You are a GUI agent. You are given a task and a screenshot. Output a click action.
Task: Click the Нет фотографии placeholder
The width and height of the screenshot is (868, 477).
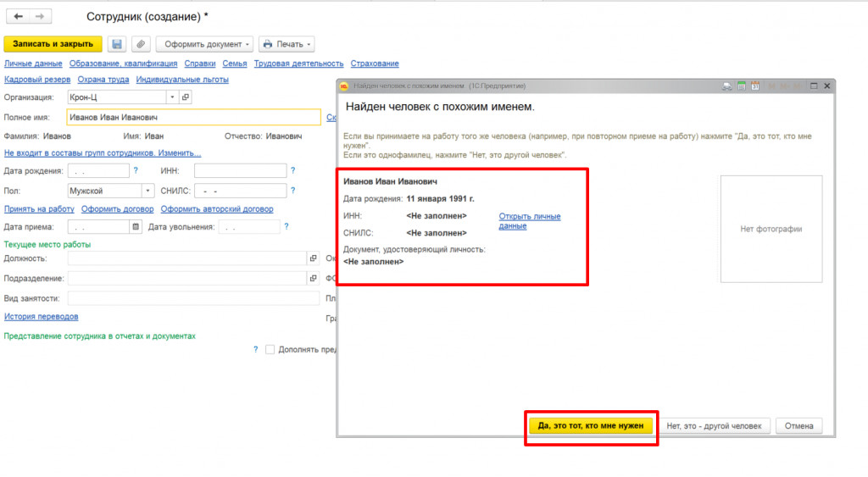pos(771,229)
